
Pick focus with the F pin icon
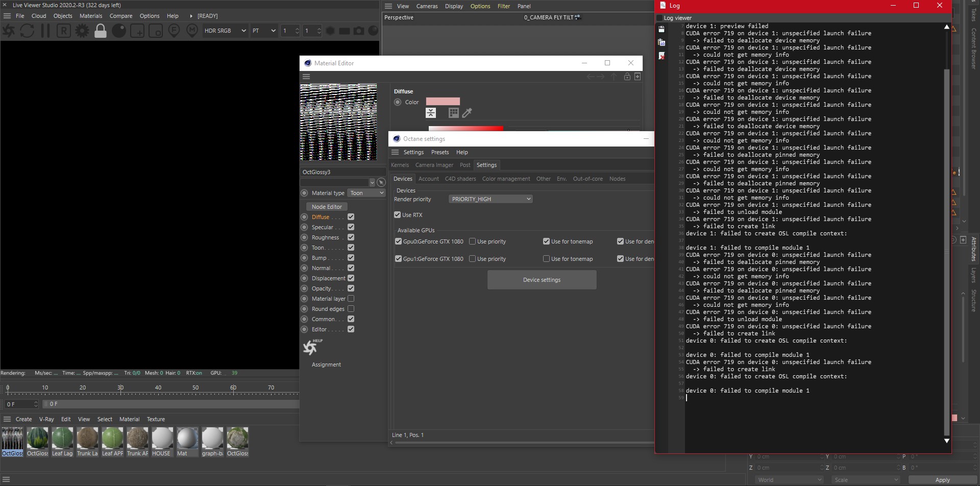174,31
